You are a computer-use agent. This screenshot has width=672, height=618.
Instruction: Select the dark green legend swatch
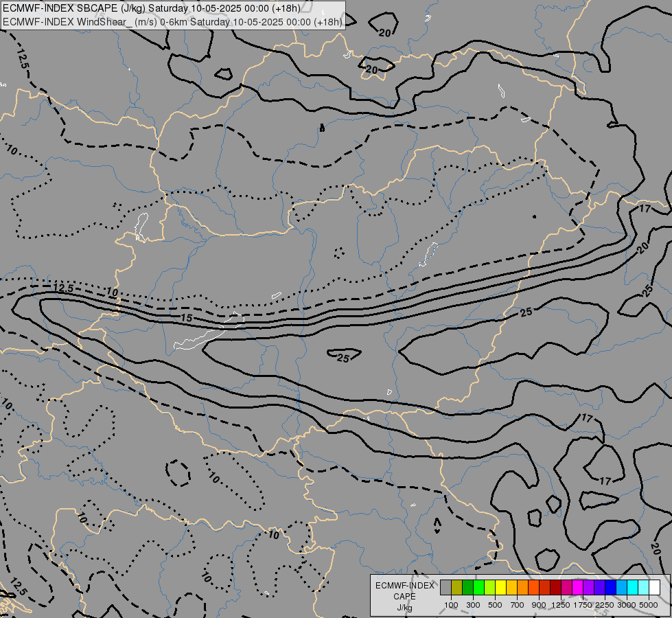tap(467, 588)
